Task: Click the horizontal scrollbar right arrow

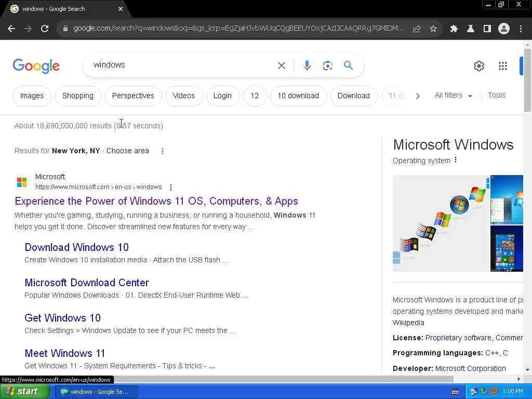Action: click(x=519, y=379)
